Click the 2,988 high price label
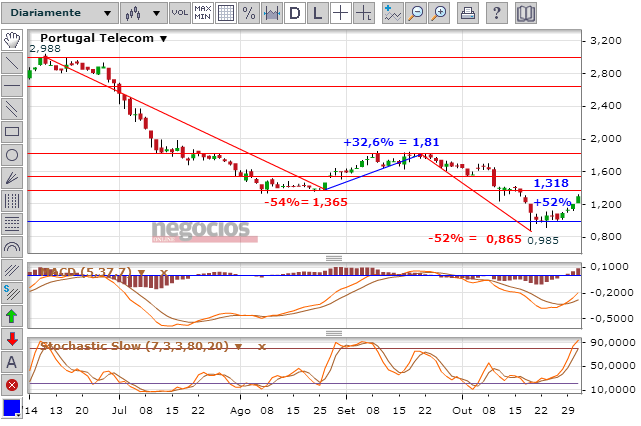The width and height of the screenshot is (641, 426). [45, 49]
